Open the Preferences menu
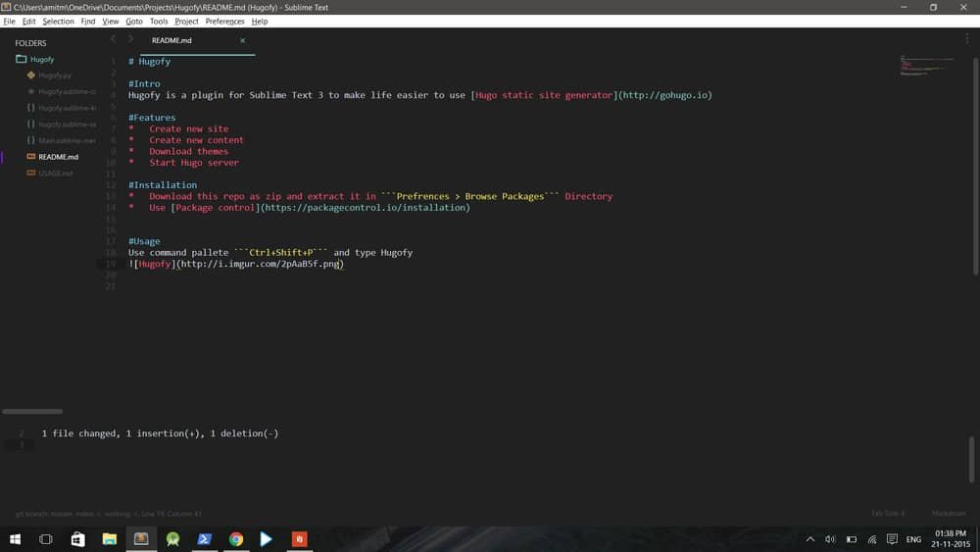This screenshot has width=980, height=552. (x=224, y=21)
